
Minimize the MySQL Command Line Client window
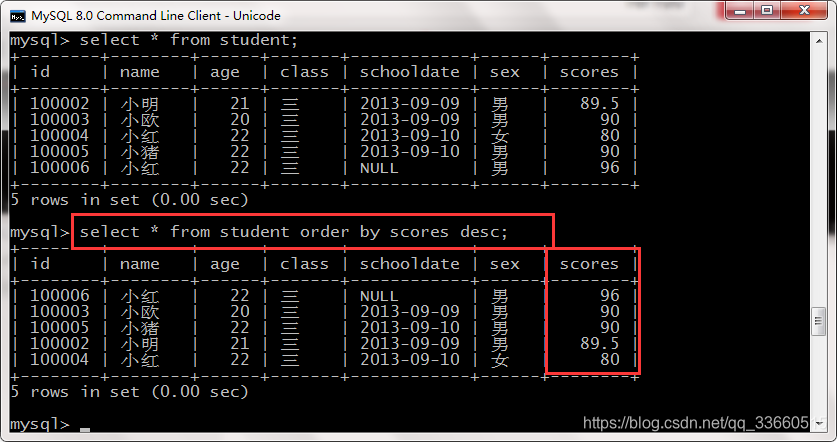pos(740,10)
